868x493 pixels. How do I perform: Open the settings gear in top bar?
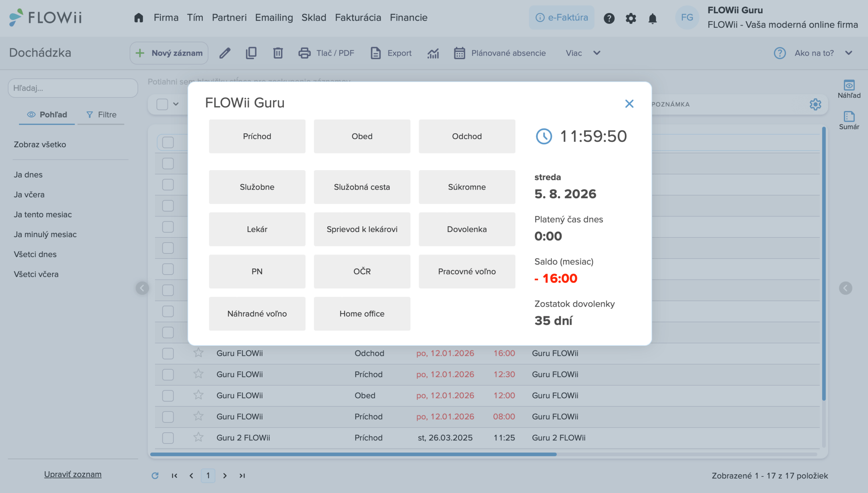(x=631, y=18)
